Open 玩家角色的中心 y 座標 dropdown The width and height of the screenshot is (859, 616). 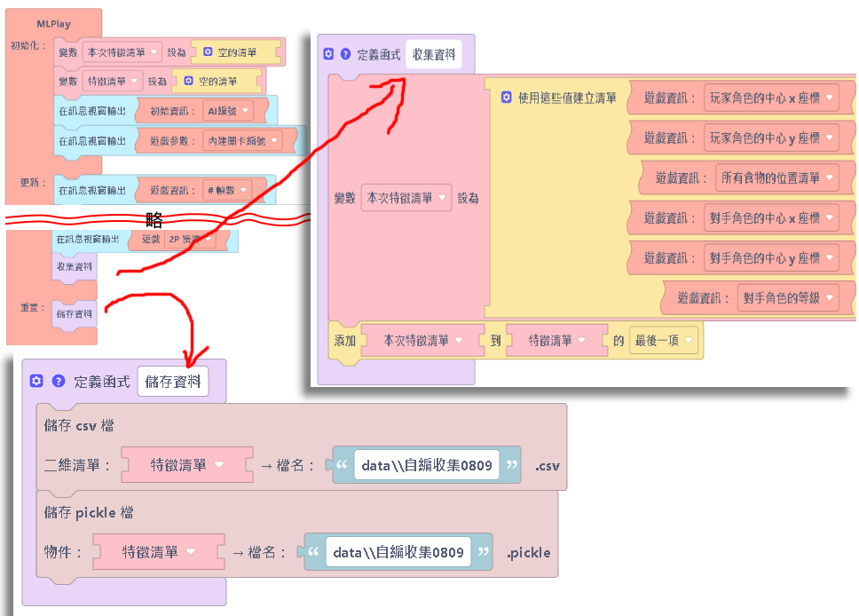pyautogui.click(x=771, y=138)
